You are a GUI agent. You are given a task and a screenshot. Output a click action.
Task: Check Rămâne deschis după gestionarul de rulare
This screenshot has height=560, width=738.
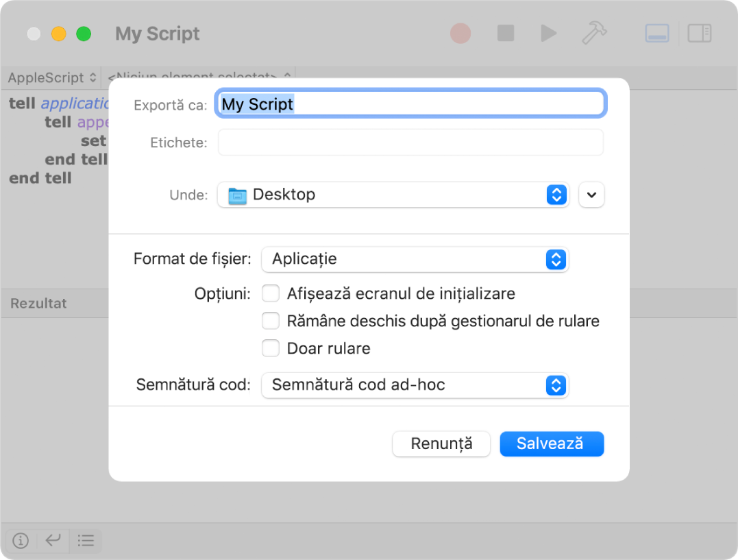point(271,320)
